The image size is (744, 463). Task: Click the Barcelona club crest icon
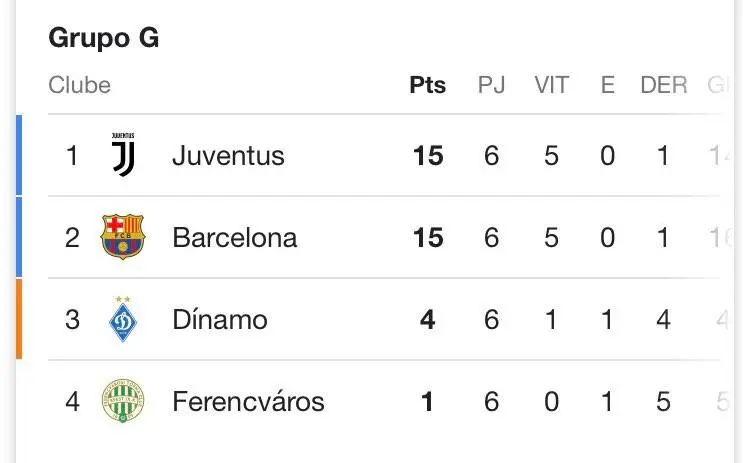pos(123,238)
